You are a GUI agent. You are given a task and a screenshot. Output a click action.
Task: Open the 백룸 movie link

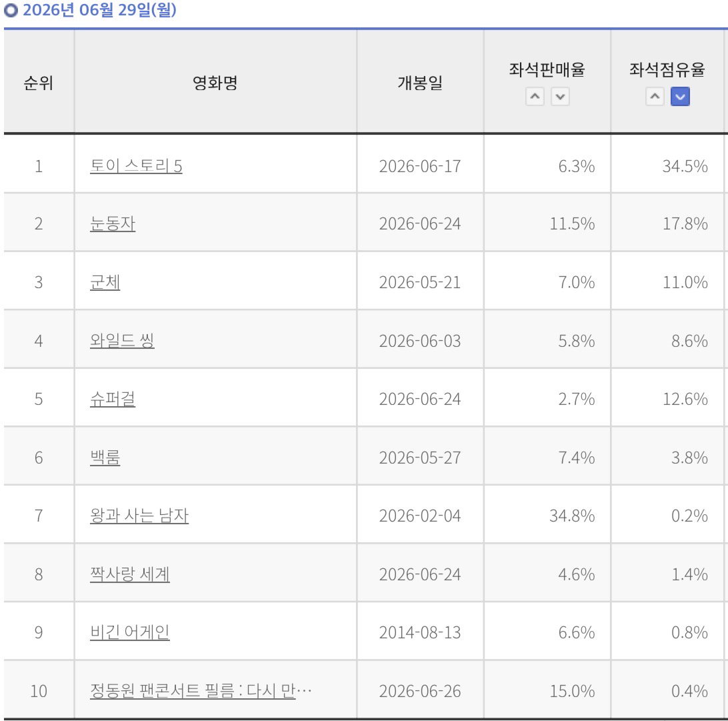tap(105, 458)
